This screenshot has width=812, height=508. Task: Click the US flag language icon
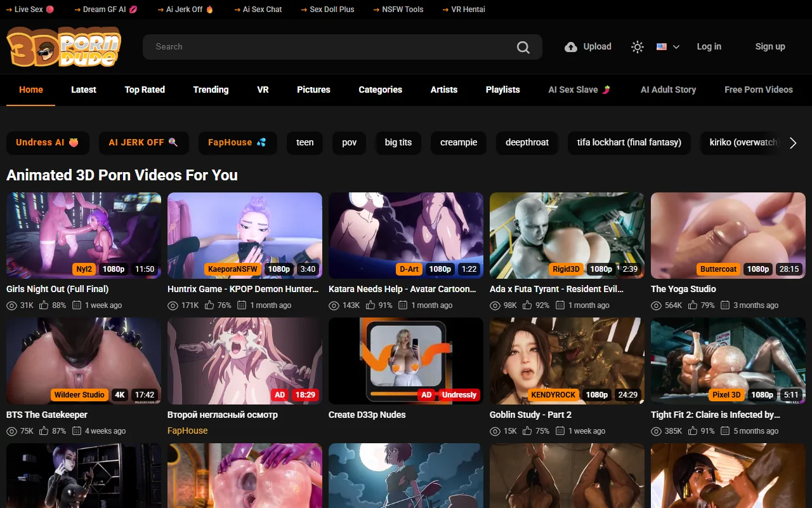(660, 46)
